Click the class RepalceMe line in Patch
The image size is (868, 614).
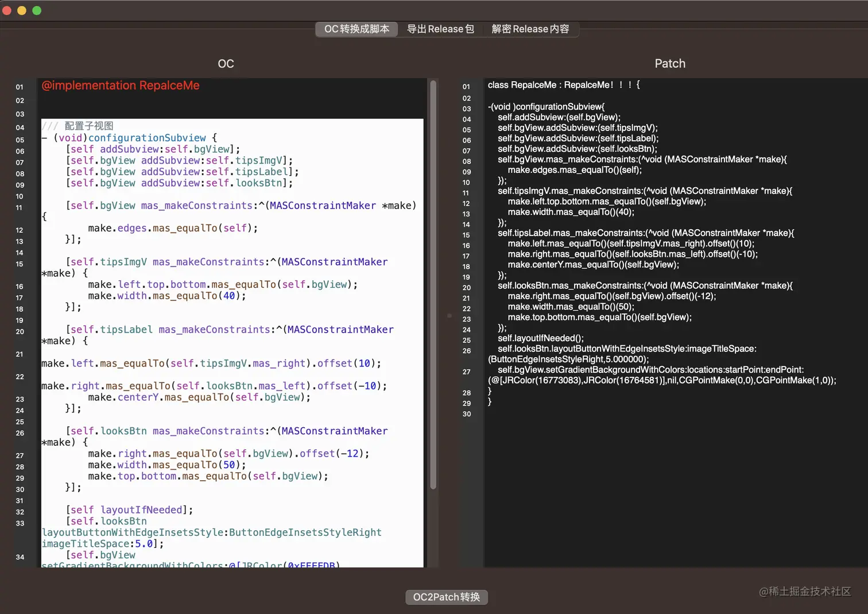[564, 85]
